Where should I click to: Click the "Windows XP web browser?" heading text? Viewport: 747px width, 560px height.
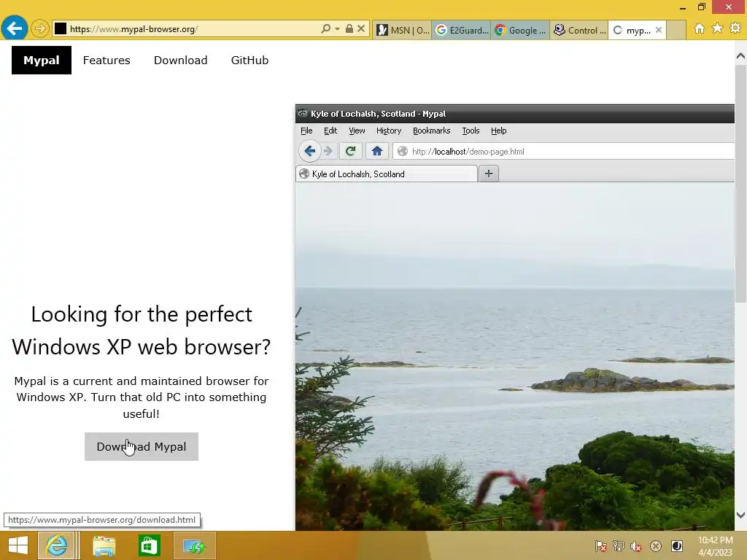click(x=142, y=346)
